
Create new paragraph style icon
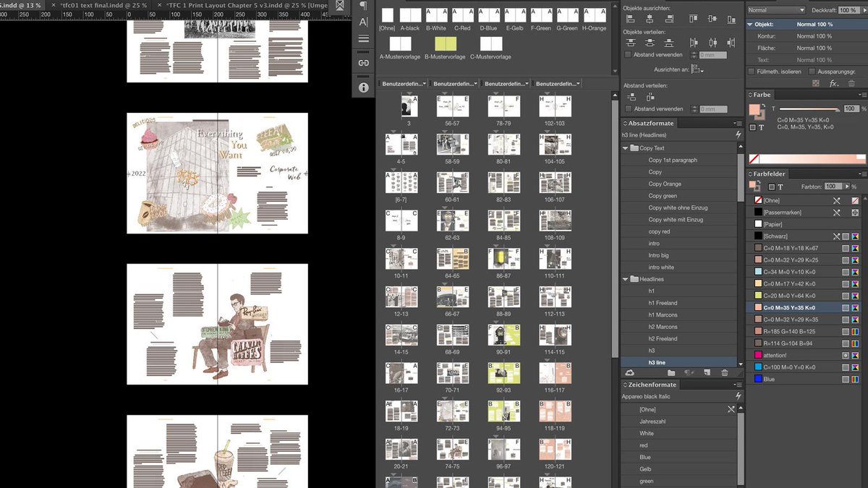pos(706,372)
